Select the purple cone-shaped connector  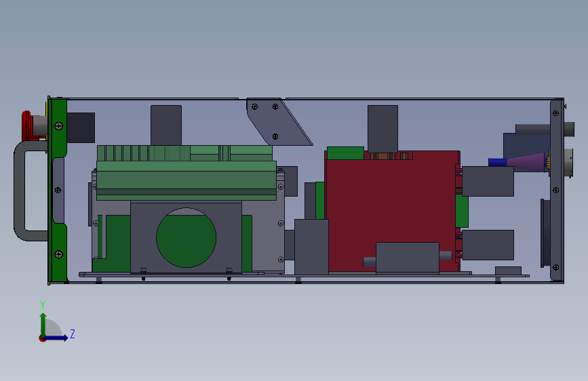pyautogui.click(x=526, y=161)
